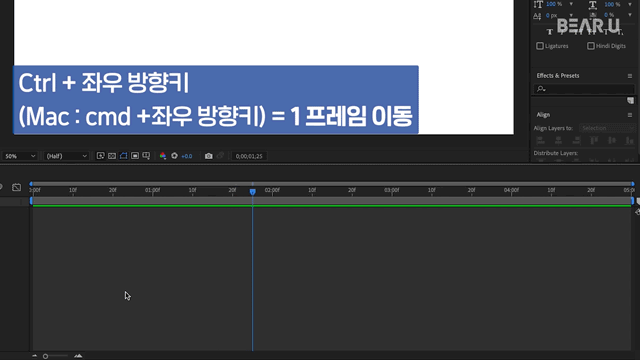This screenshot has height=360, width=640.
Task: Open the Align panel menu icon
Action: coord(630,115)
